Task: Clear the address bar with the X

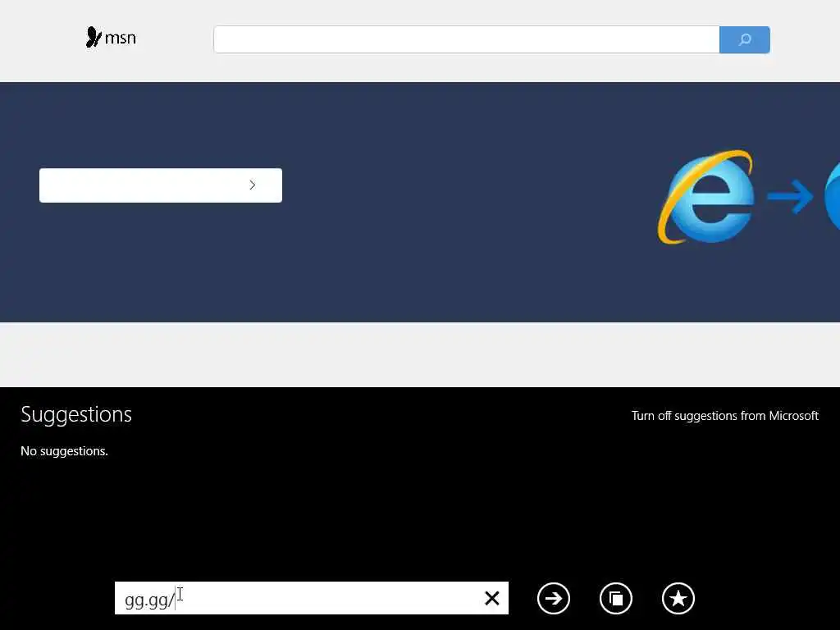Action: pos(492,598)
